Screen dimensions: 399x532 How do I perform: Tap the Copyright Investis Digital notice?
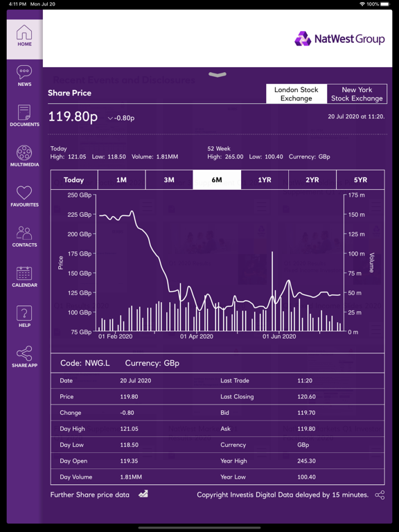point(283,495)
